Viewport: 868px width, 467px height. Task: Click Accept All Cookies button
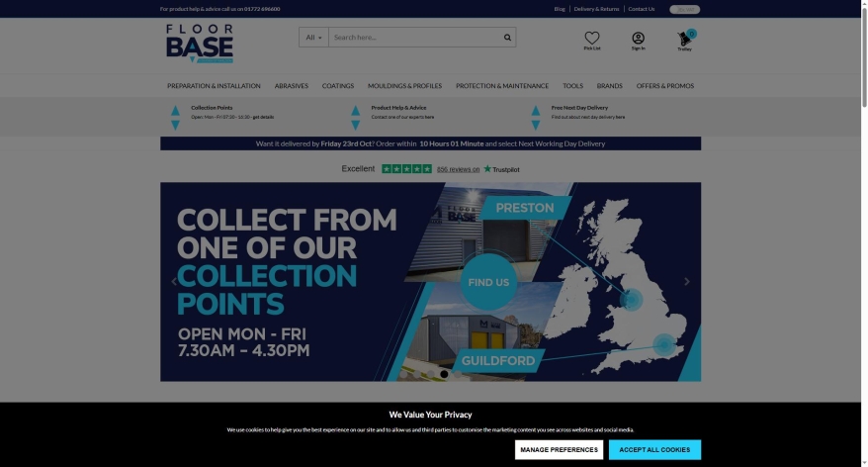(x=654, y=450)
